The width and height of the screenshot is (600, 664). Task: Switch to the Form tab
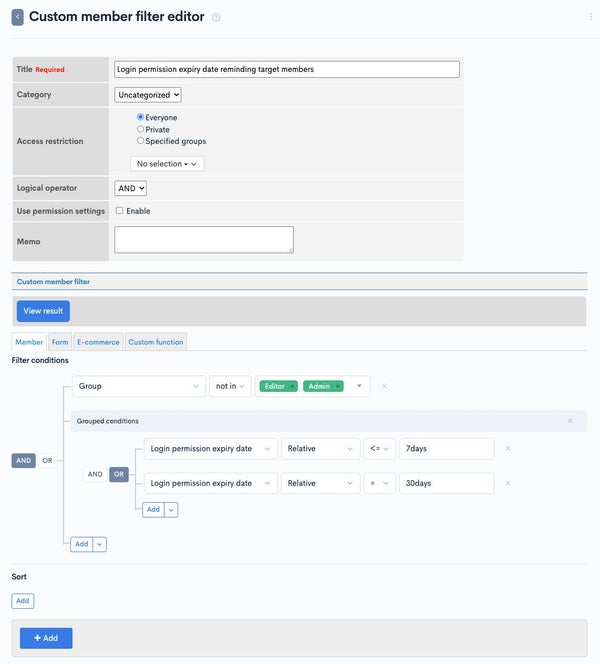(x=60, y=342)
